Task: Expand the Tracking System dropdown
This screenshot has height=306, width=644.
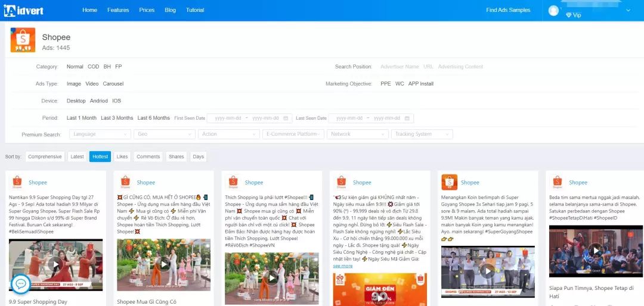Action: tap(422, 135)
